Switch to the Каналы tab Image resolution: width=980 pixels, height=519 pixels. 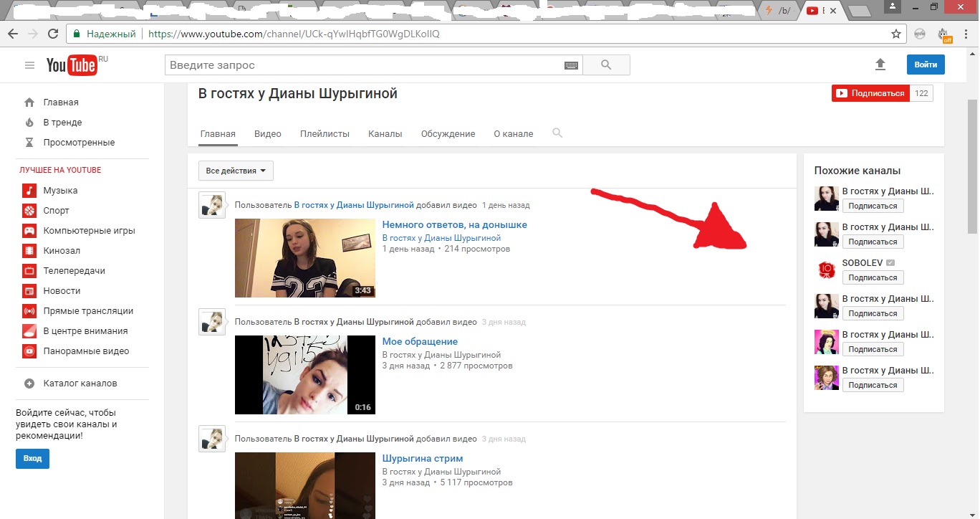385,134
